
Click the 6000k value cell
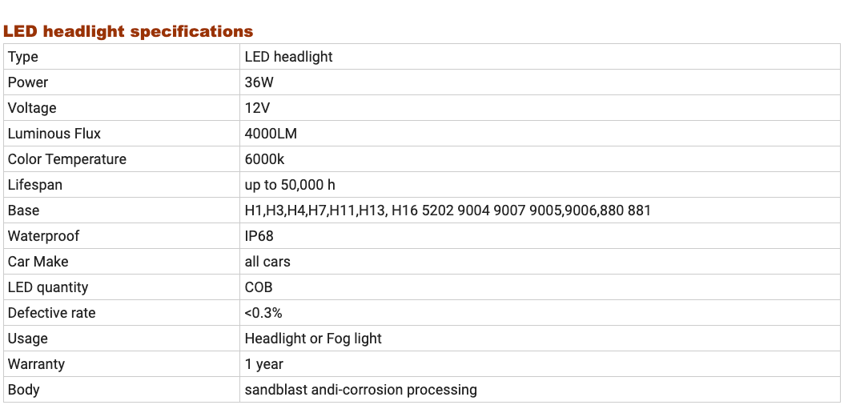click(540, 159)
